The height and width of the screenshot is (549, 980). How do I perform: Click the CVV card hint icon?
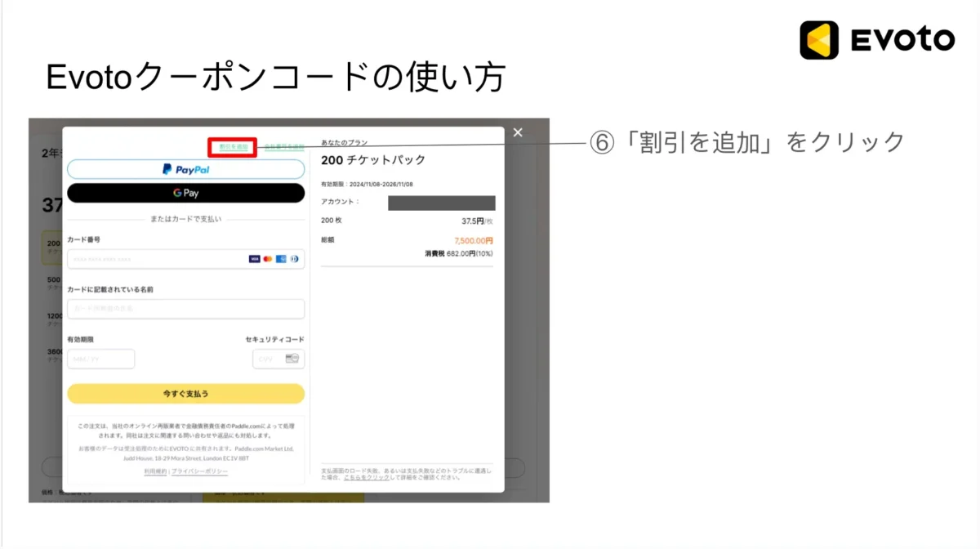(x=292, y=359)
